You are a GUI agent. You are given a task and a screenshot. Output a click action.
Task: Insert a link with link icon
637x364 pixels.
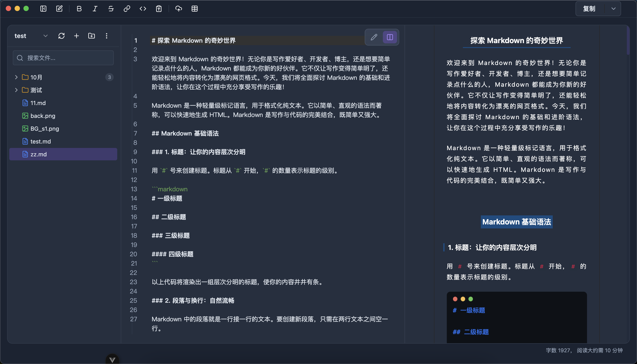127,9
